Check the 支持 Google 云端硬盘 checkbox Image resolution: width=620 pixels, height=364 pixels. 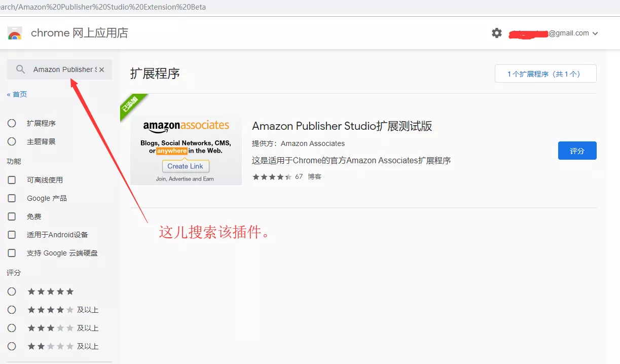[x=12, y=253]
